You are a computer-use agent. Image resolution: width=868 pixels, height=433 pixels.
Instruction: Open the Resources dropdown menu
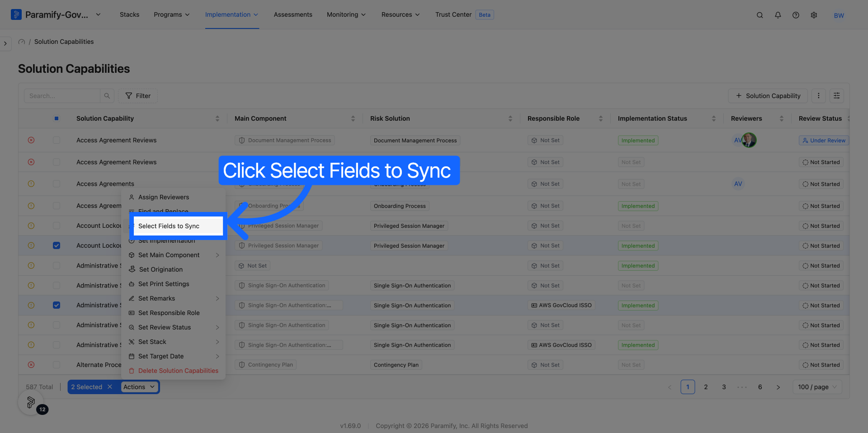[401, 14]
